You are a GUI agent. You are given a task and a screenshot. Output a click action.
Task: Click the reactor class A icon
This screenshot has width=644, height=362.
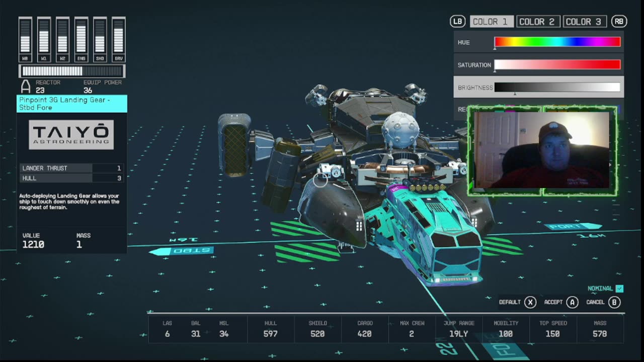click(x=25, y=87)
